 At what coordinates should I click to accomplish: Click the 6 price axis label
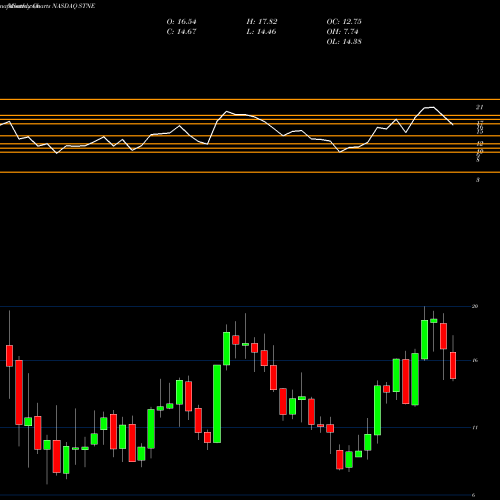pos(473,495)
